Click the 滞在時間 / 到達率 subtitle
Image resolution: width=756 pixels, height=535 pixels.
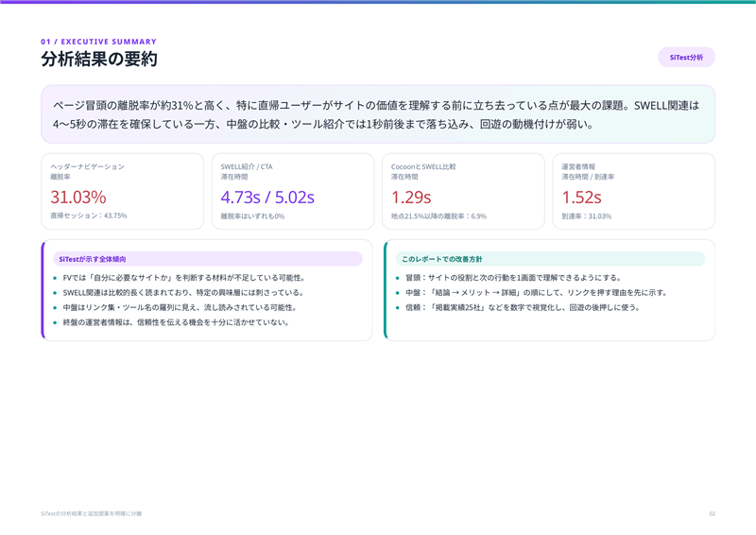point(588,177)
